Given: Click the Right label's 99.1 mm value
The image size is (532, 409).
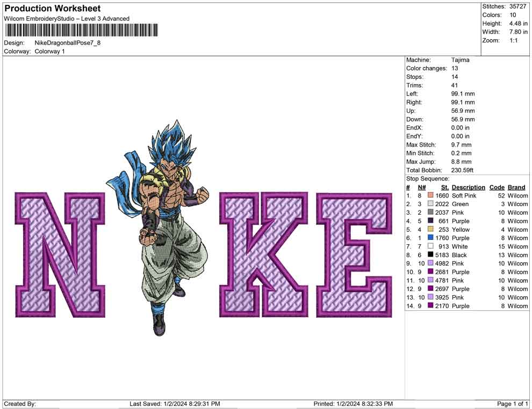Looking at the screenshot, I should (x=463, y=103).
